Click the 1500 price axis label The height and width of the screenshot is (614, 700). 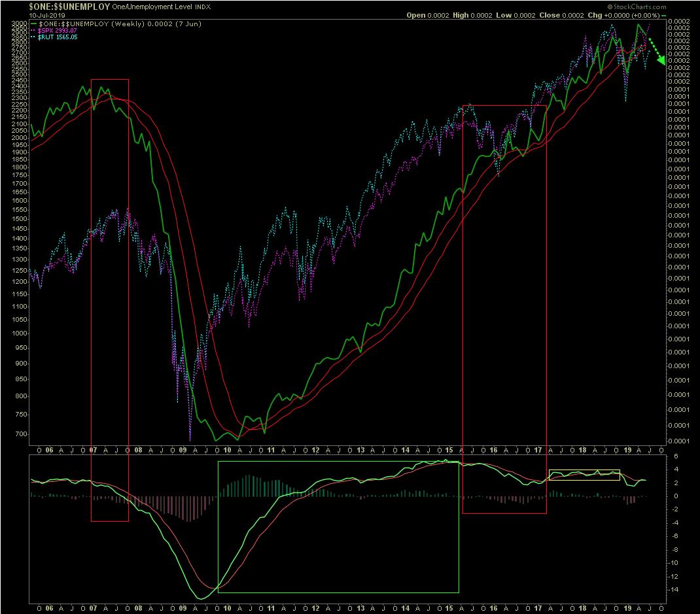(x=20, y=219)
